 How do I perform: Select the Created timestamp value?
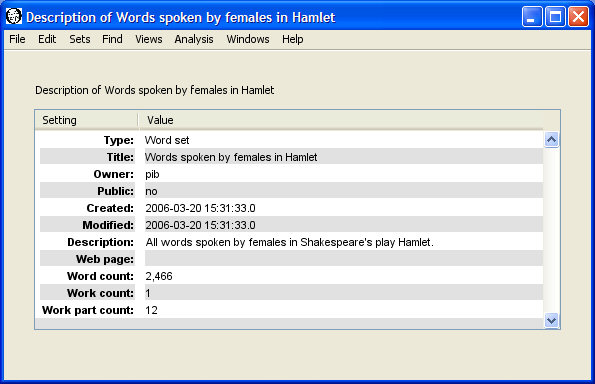(x=200, y=208)
